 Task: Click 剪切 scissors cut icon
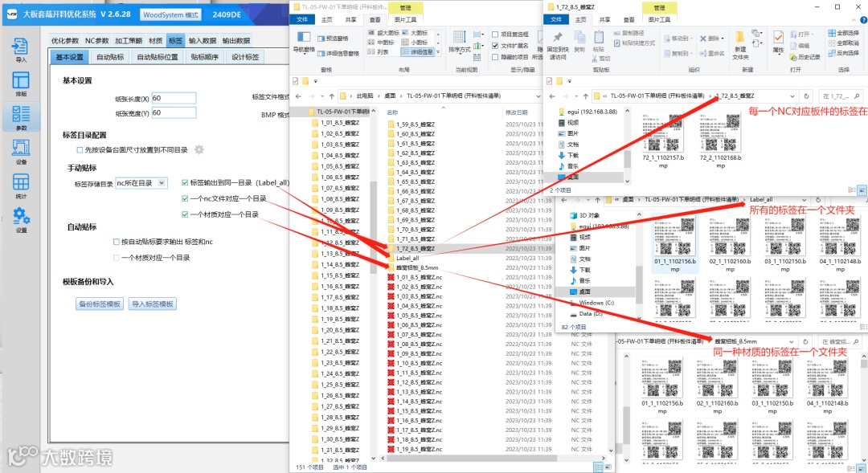coord(595,58)
